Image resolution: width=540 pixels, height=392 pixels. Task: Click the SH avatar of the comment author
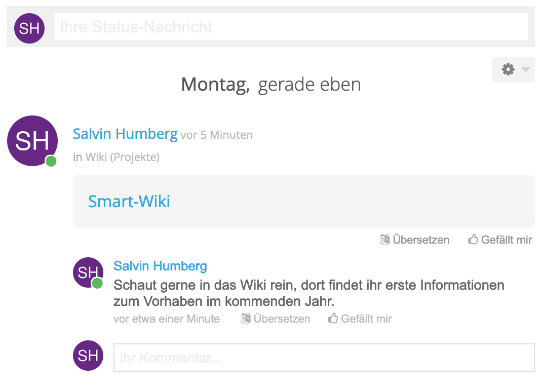[88, 272]
